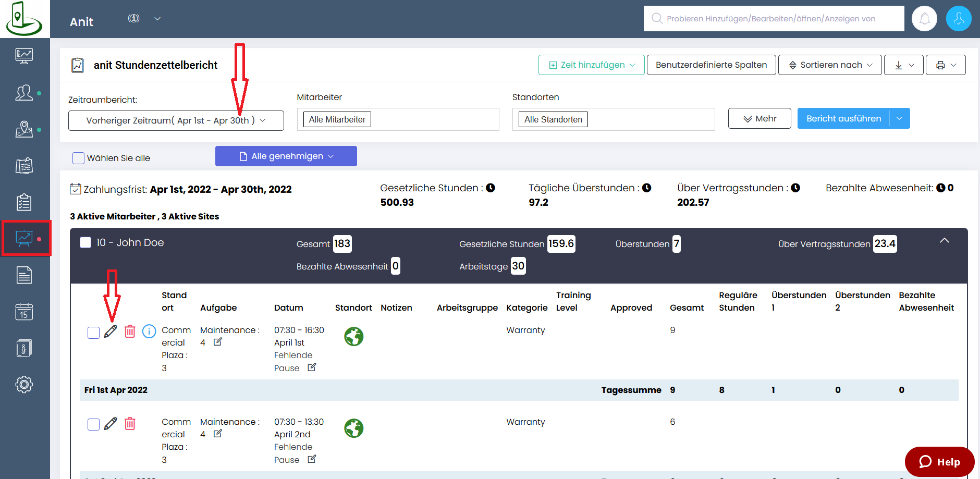Click the Mehr filters button
This screenshot has width=980, height=479.
759,118
